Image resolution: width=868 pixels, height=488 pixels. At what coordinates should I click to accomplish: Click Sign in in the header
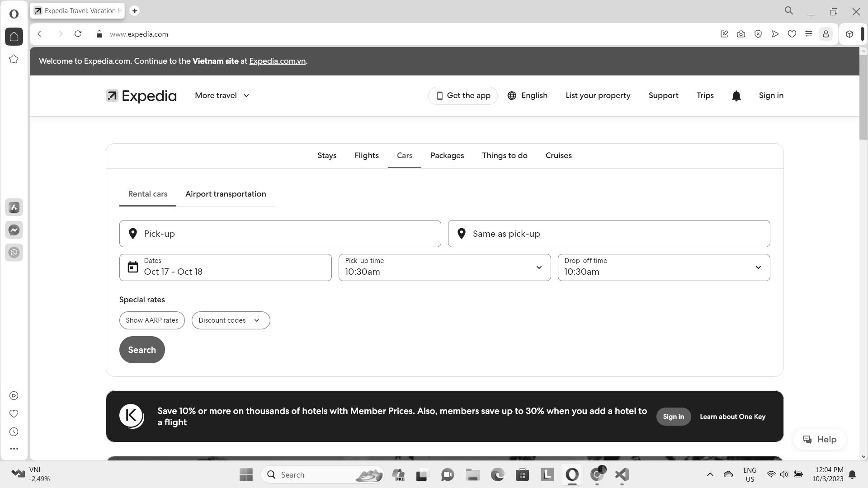coord(771,96)
